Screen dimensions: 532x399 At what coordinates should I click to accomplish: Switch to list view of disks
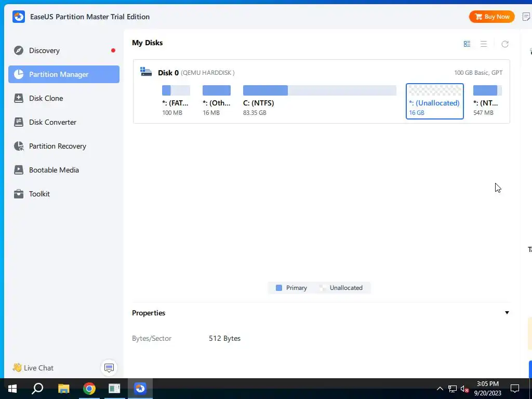coord(484,44)
